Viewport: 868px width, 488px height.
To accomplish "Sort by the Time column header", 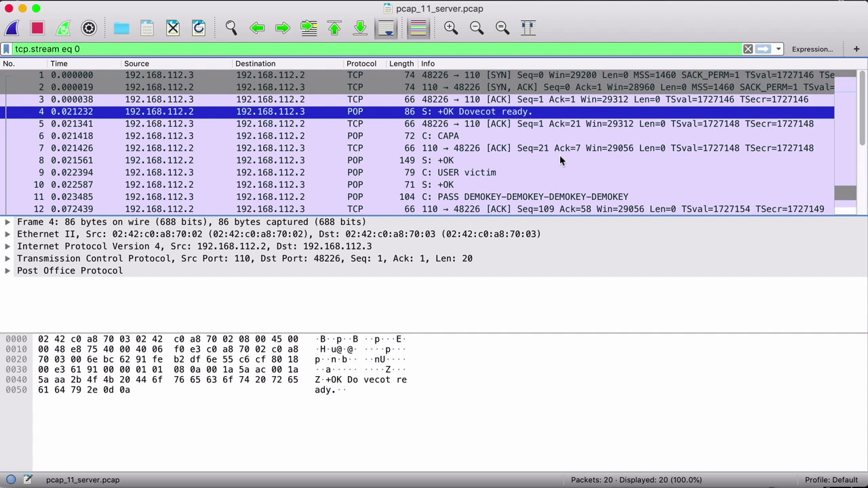I will [83, 64].
